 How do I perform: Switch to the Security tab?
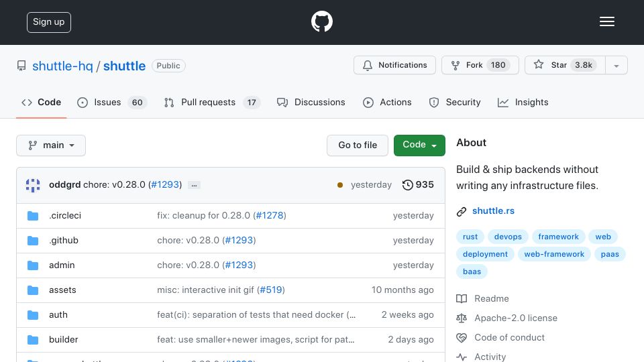point(455,102)
